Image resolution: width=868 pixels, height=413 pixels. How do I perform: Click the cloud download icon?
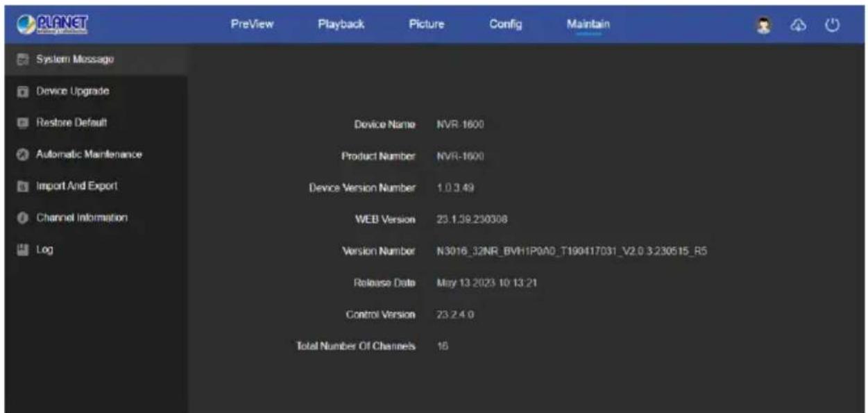[x=799, y=24]
